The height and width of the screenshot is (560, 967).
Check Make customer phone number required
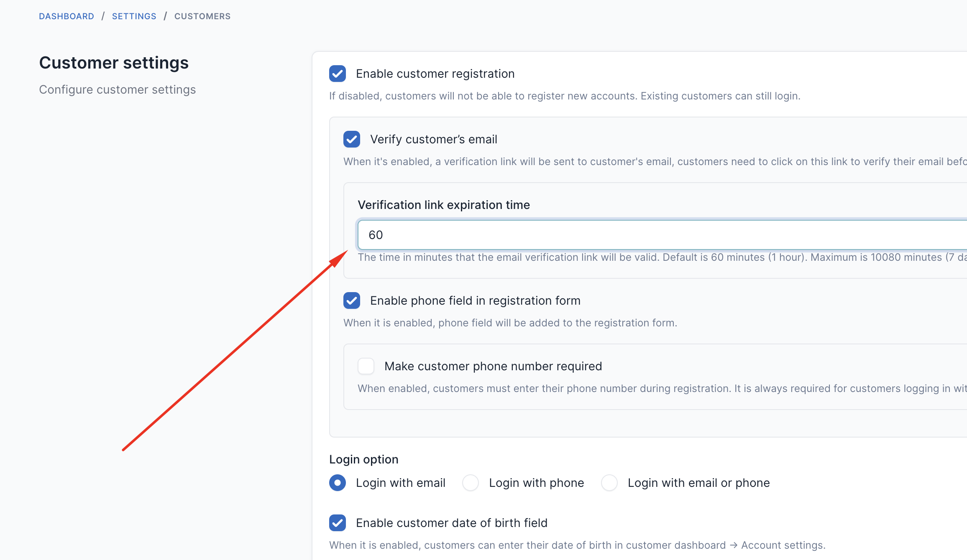pyautogui.click(x=366, y=366)
